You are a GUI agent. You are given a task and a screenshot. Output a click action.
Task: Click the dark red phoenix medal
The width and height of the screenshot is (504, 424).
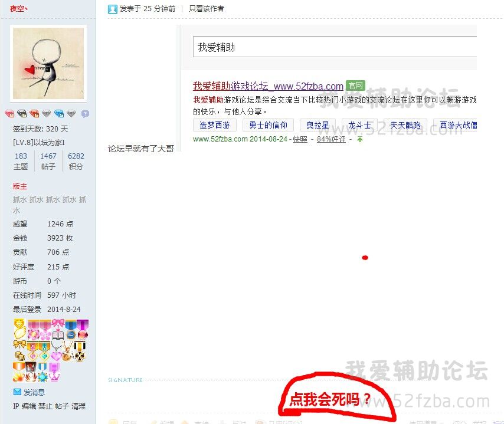pos(31,372)
